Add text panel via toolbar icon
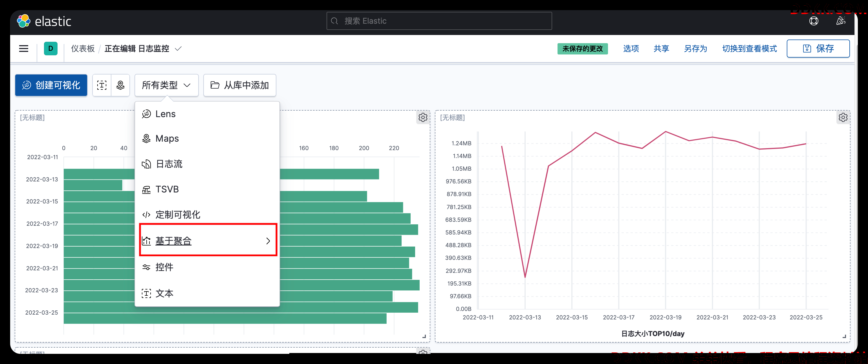 click(x=102, y=85)
